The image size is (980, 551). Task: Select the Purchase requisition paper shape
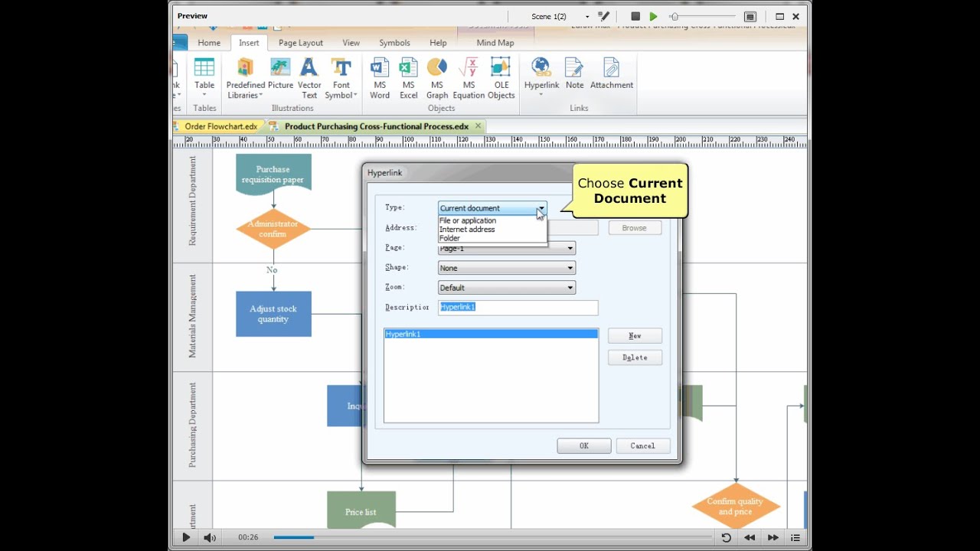273,174
